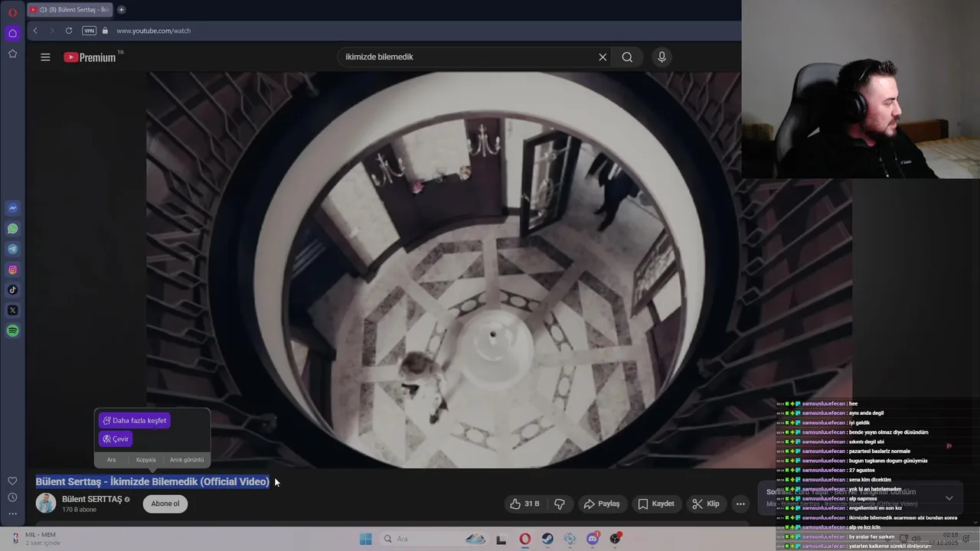
Task: Choose 'Daha fazla keşfet' popup option
Action: click(134, 420)
